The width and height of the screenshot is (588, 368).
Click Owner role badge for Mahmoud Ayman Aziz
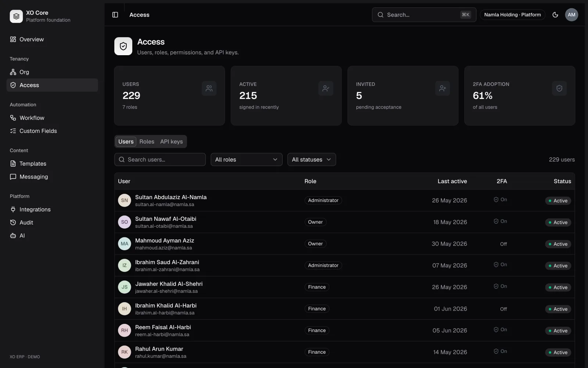[315, 244]
